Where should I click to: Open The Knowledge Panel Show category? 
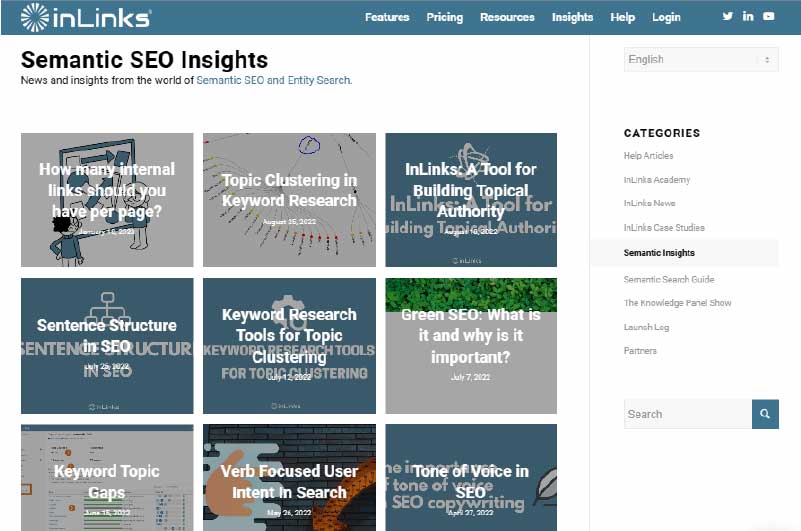(x=677, y=303)
